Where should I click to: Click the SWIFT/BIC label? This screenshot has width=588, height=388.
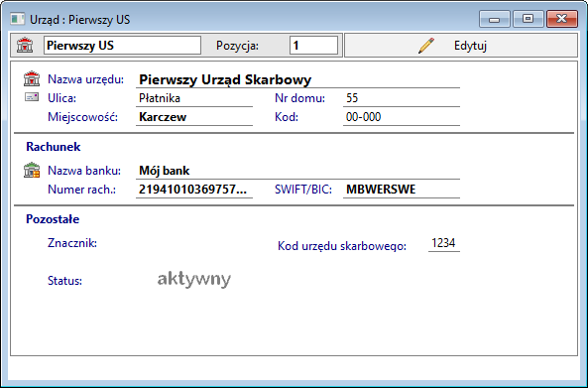coord(303,190)
